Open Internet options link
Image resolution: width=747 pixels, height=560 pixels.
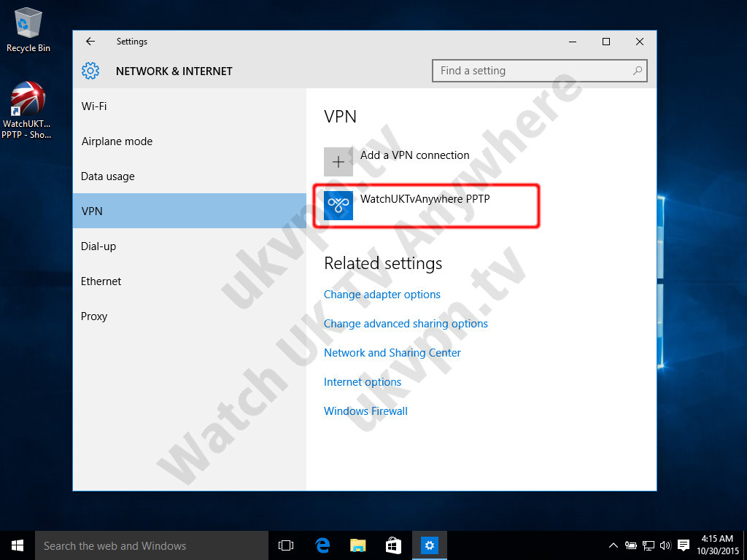click(363, 382)
